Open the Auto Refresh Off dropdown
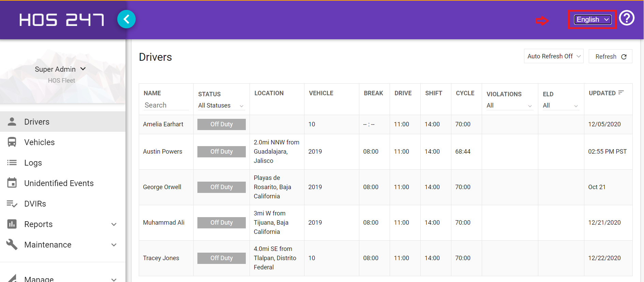The image size is (644, 282). point(553,56)
